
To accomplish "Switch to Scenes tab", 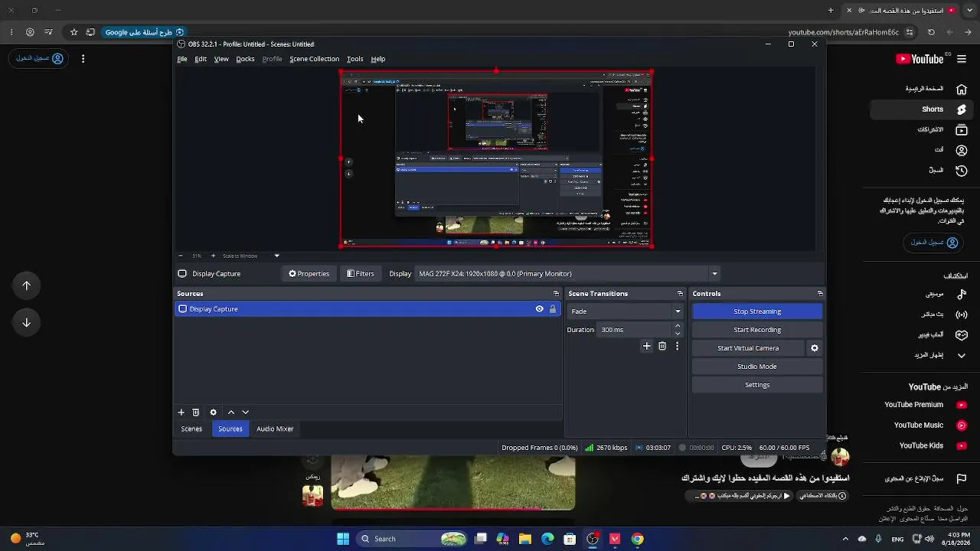I will point(191,429).
